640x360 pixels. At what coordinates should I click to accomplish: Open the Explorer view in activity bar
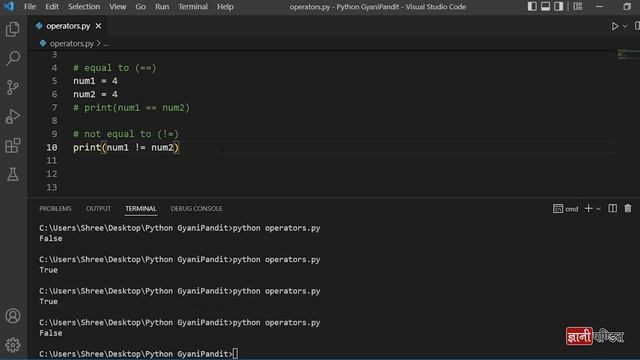(13, 29)
